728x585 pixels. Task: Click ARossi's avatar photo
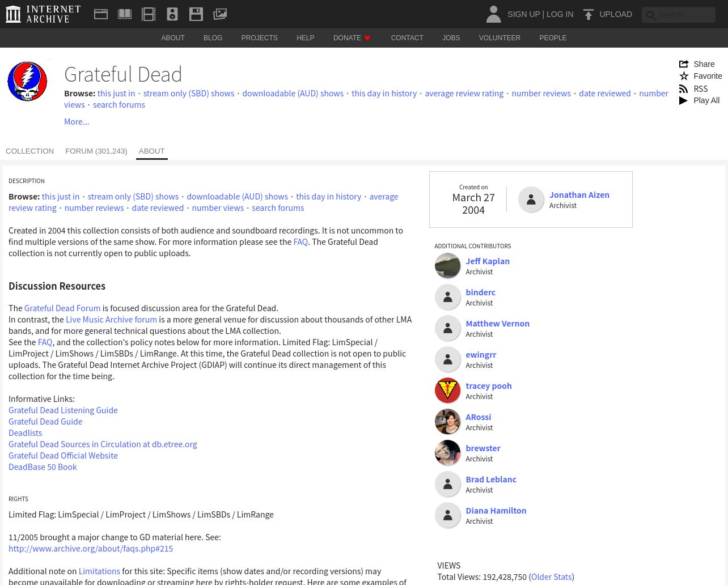coord(447,421)
